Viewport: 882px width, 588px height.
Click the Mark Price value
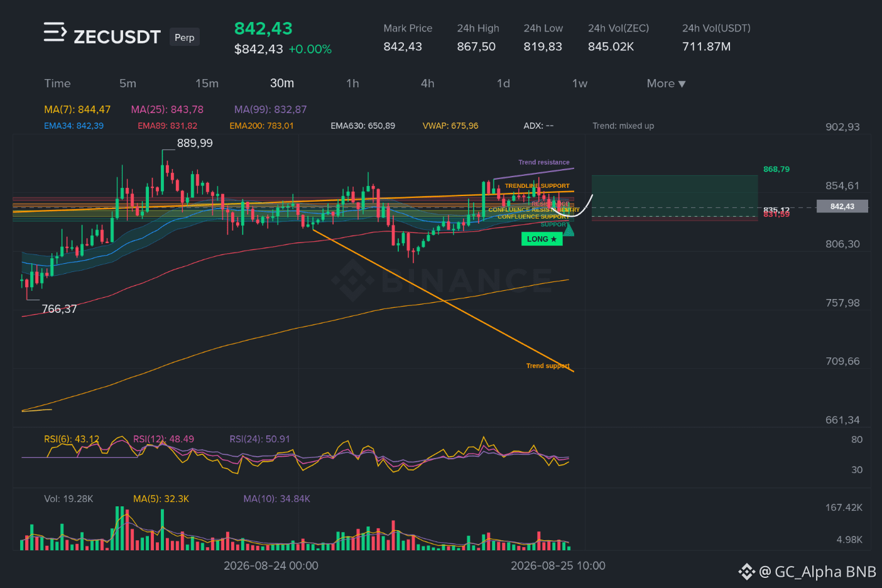click(403, 46)
